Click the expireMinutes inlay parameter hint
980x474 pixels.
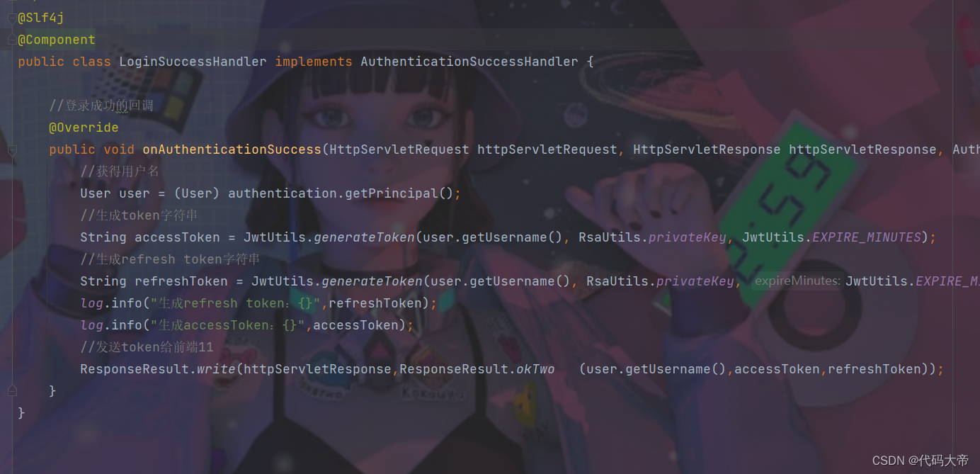(797, 281)
